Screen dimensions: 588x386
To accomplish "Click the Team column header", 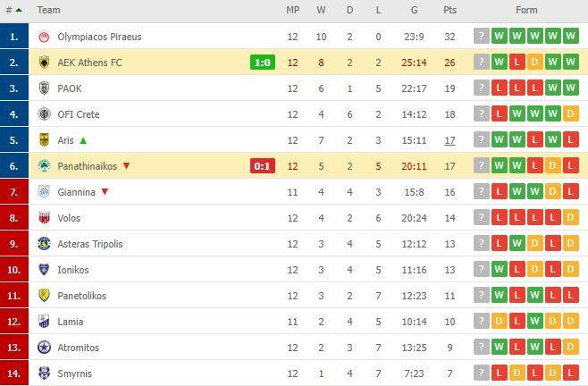I will click(48, 10).
